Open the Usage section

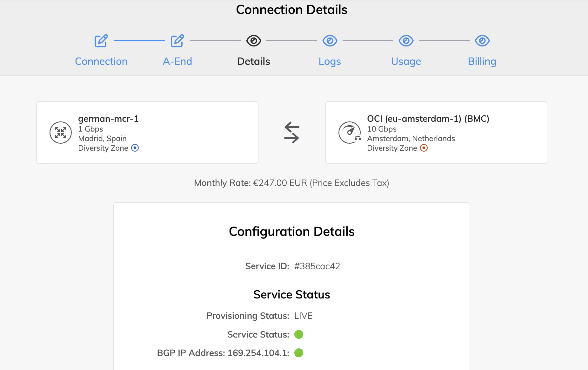406,61
